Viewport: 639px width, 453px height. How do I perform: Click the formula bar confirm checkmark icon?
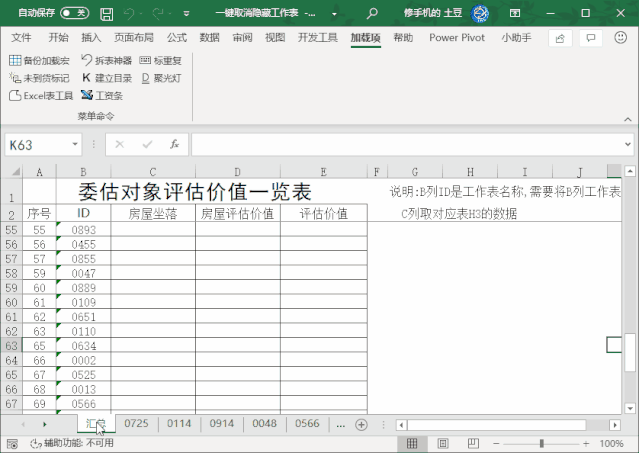(x=147, y=144)
